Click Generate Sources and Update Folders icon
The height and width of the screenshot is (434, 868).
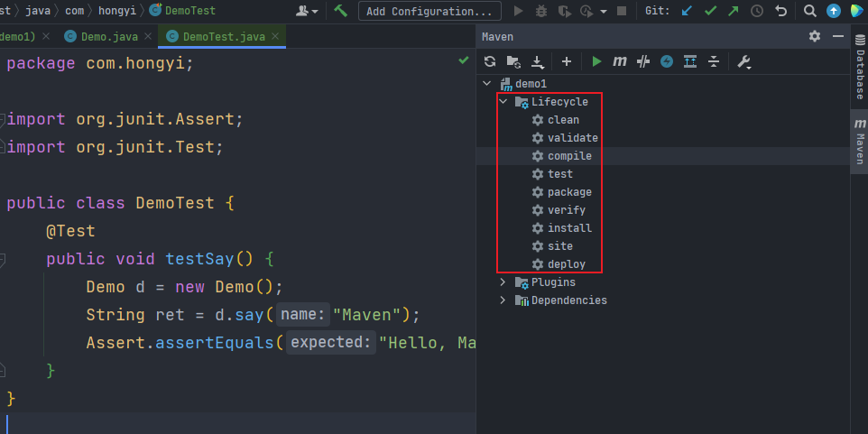tap(513, 61)
